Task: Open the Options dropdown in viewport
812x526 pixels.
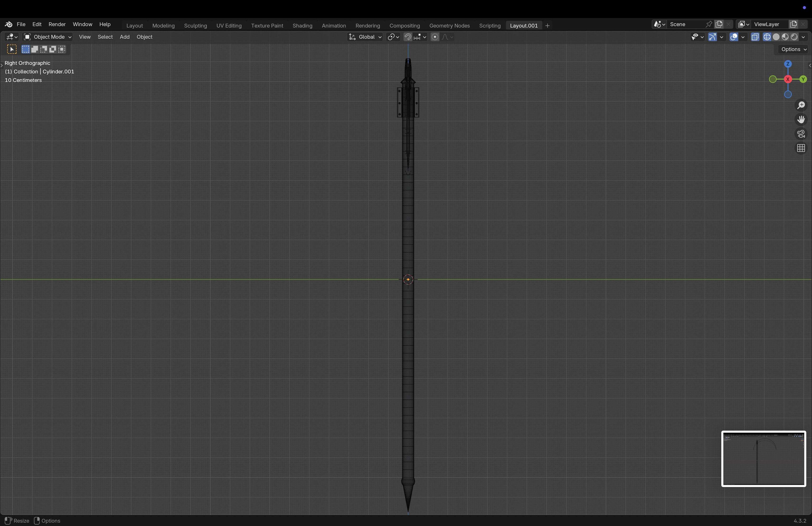Action: point(793,49)
